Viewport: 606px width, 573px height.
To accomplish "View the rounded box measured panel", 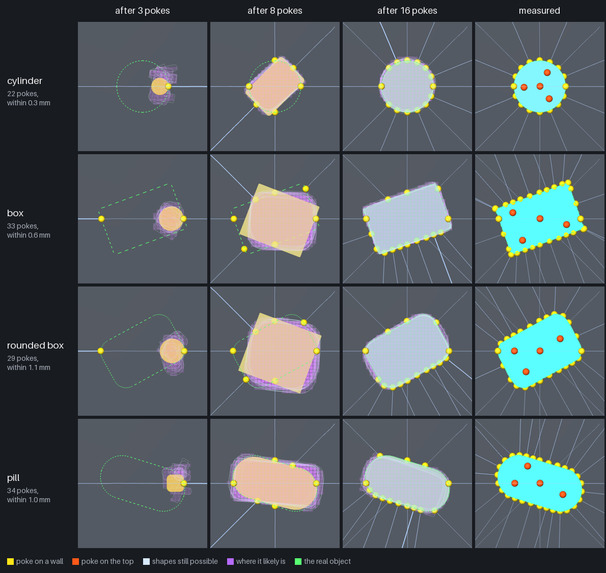I will tap(540, 351).
